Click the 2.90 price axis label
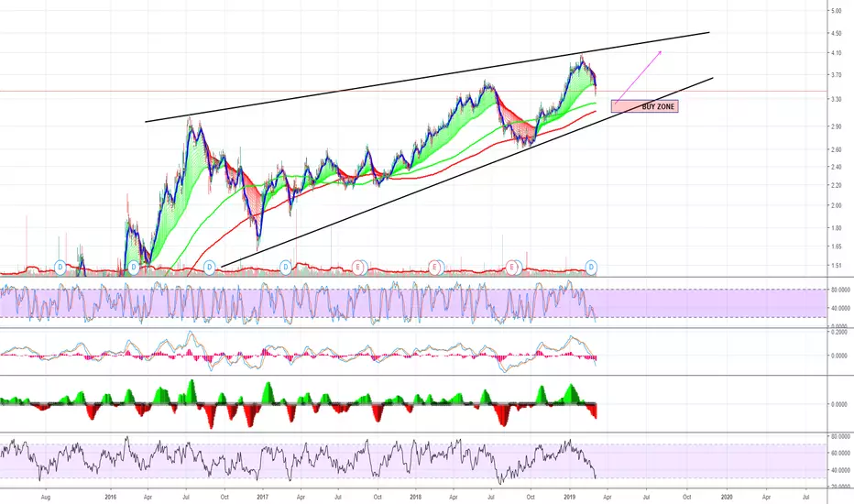The width and height of the screenshot is (854, 504). pyautogui.click(x=836, y=126)
